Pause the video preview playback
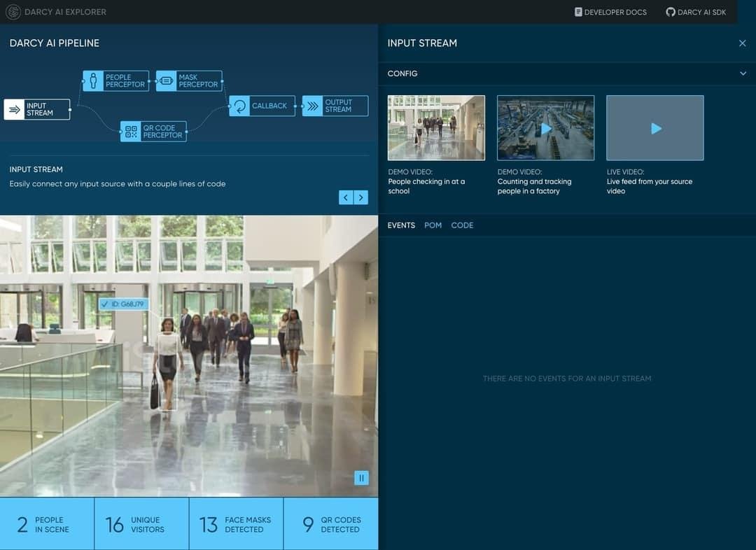Image resolution: width=756 pixels, height=550 pixels. pos(362,478)
